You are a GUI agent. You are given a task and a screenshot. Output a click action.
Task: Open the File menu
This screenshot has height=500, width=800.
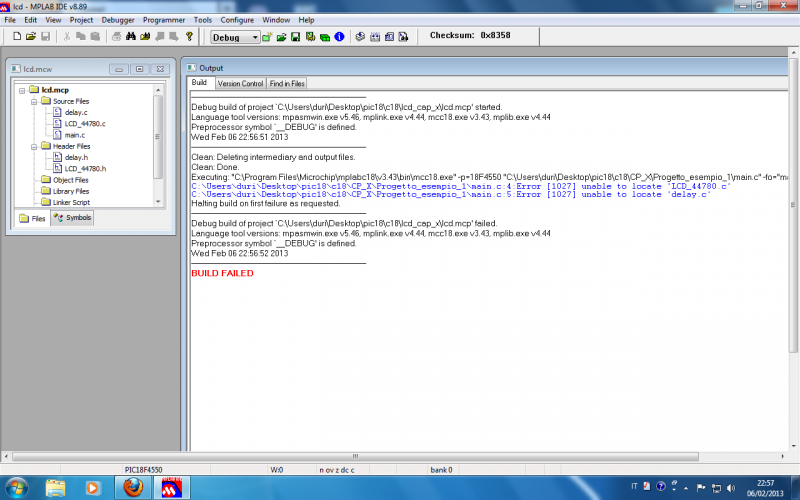click(10, 20)
